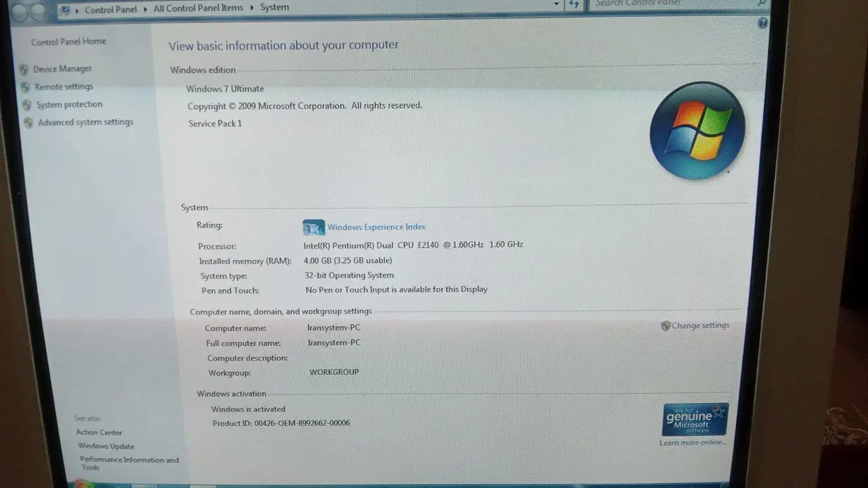Open Advanced system settings in the sidebar

click(x=86, y=122)
